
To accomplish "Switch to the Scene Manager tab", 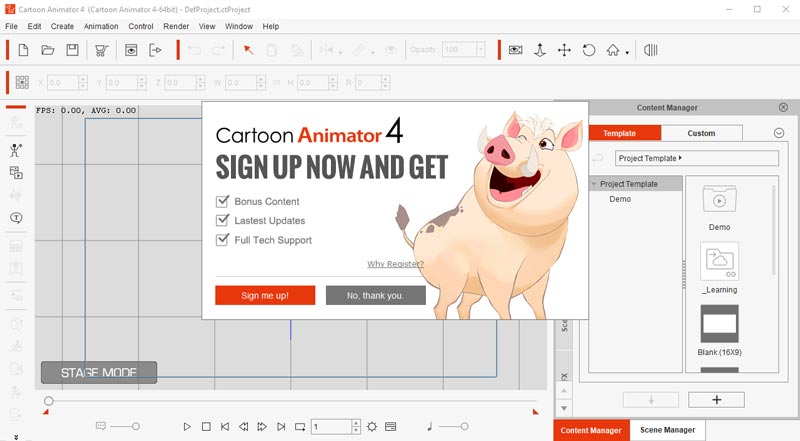I will [x=667, y=430].
